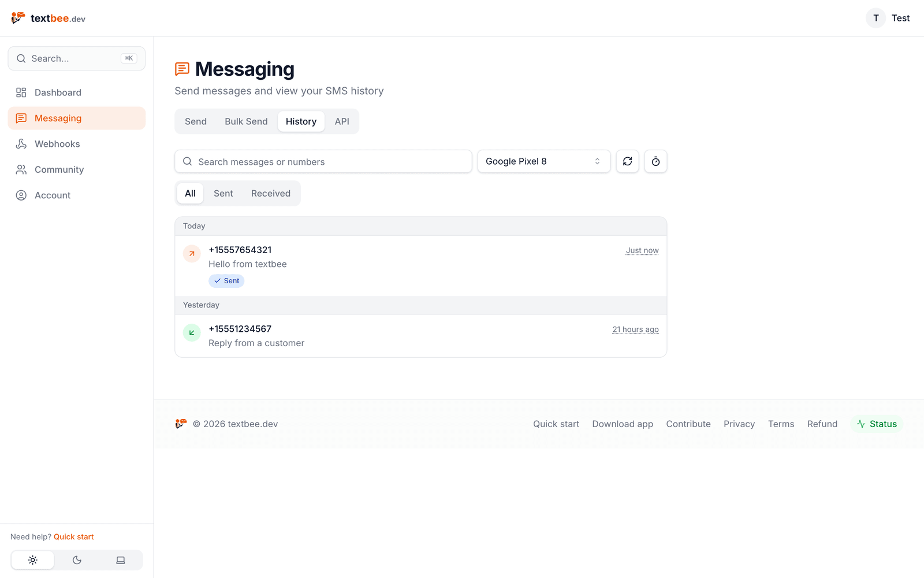924x578 pixels.
Task: Go to Community page in sidebar
Action: pos(77,169)
